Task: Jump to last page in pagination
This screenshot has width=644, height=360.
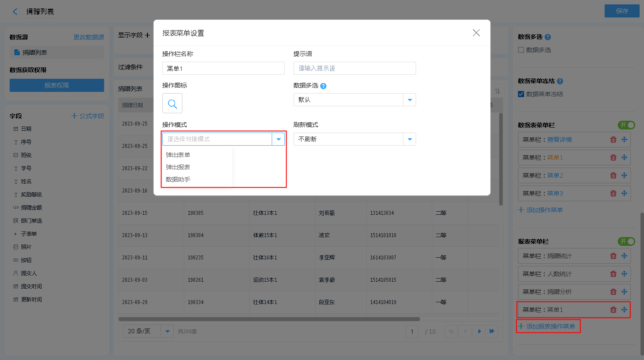Action: (492, 331)
